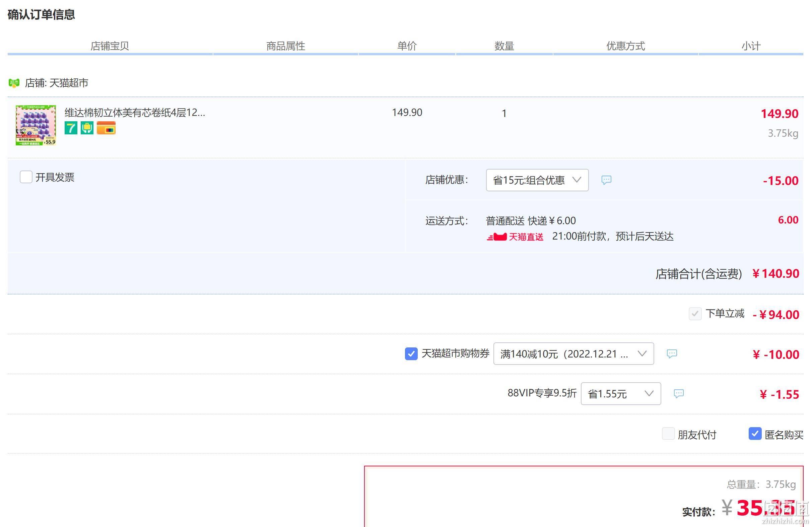Click the Tmall Supermarket store logo icon
The height and width of the screenshot is (527, 812).
coord(14,83)
